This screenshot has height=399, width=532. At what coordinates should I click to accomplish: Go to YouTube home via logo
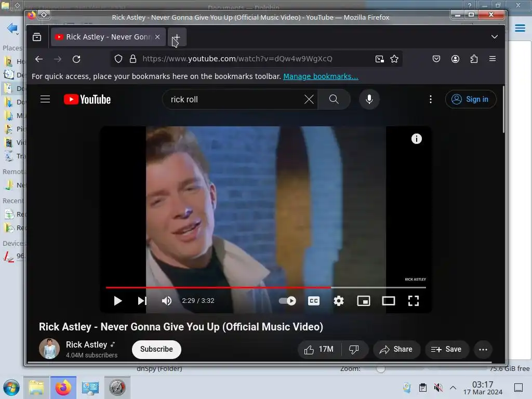(x=87, y=99)
